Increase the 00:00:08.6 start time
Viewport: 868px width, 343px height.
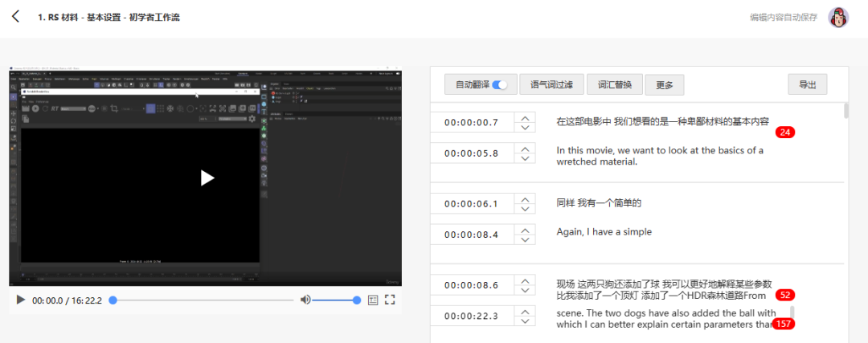(x=525, y=280)
